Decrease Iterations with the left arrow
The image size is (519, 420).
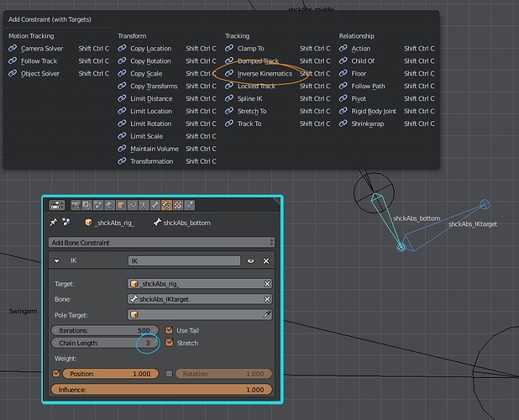pos(55,330)
